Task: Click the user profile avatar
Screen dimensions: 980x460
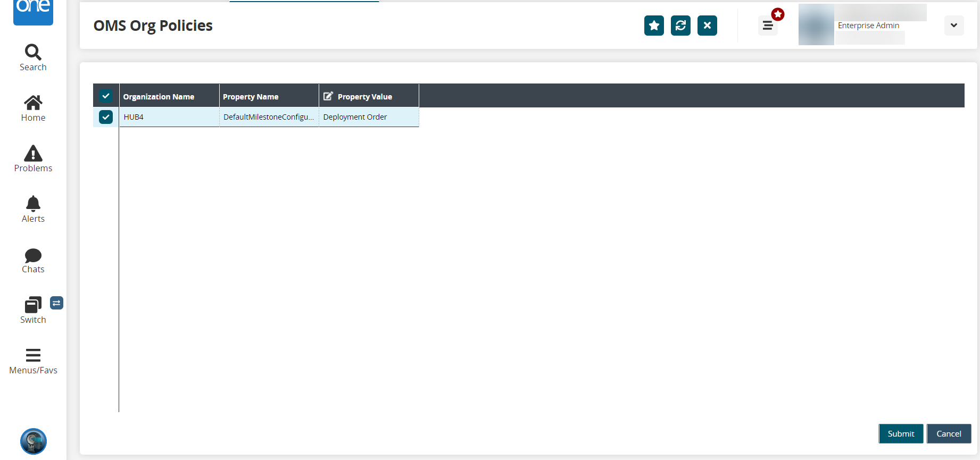Action: coord(816,25)
